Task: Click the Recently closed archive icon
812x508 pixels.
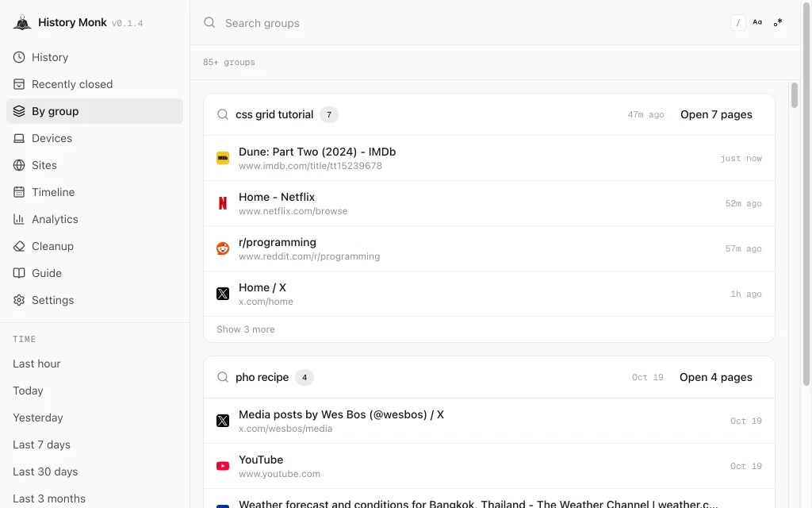Action: [19, 84]
